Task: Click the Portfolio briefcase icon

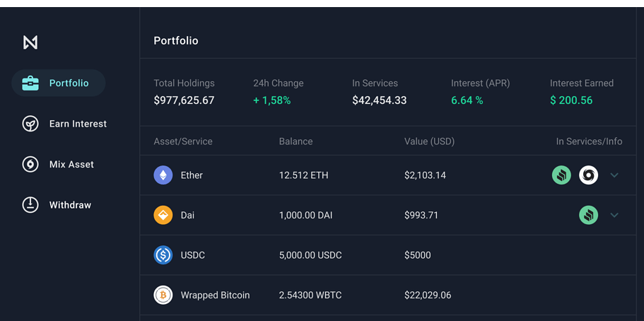Action: 30,83
